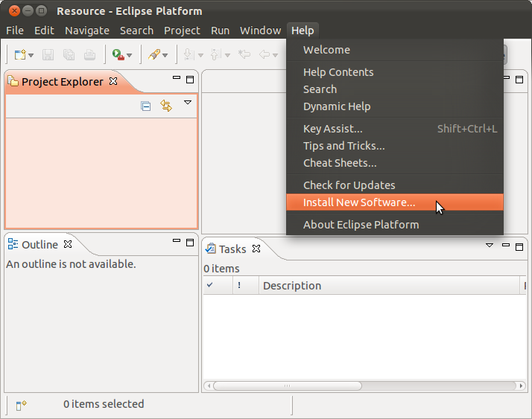Screen dimensions: 532x419
Task: Collapse All in Project Explorer
Action: coord(145,106)
